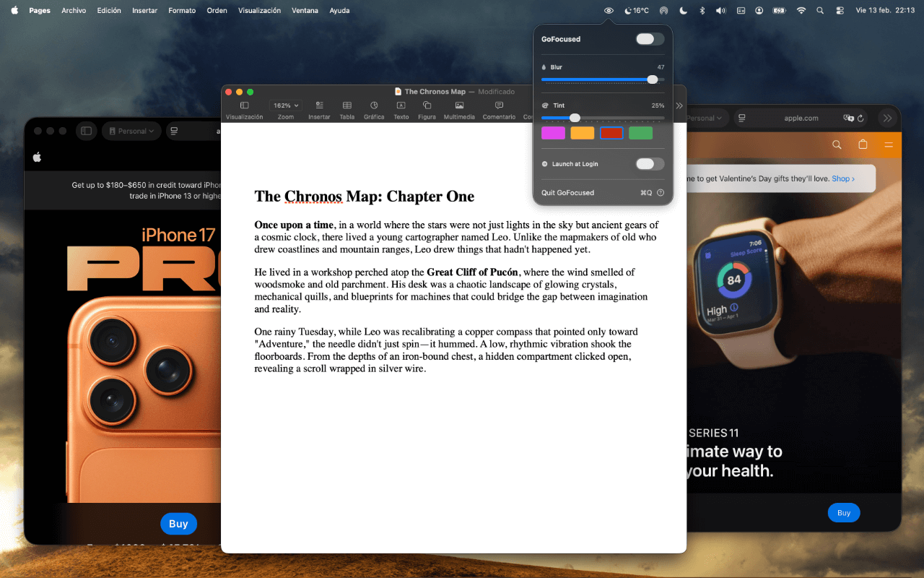Open the GoFocused eye icon in the menu bar
Viewport: 924px width, 578px height.
[x=609, y=10]
